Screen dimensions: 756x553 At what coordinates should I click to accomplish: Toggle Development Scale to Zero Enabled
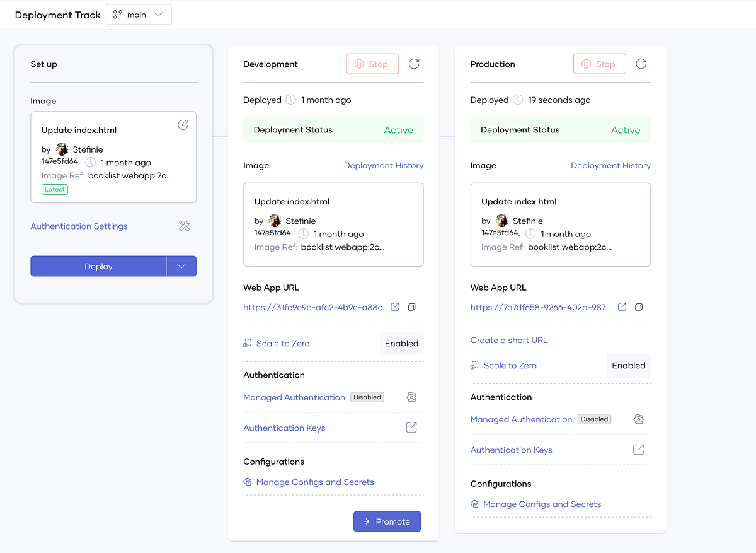coord(402,343)
